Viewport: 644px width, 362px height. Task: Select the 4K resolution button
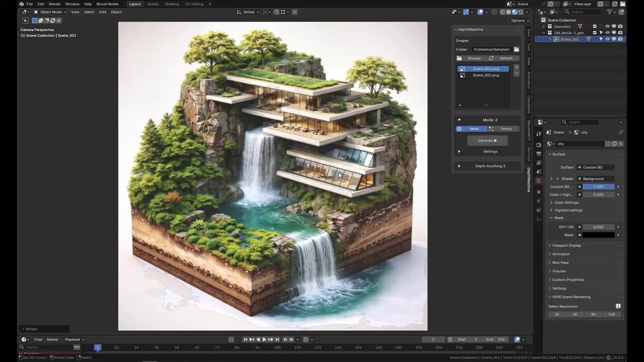pyautogui.click(x=575, y=314)
